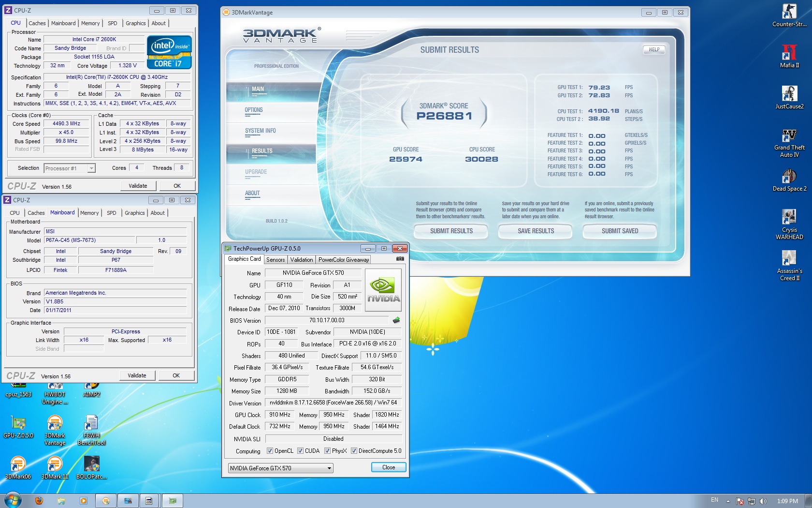Open Graphics tab in CPU-Z Mainboard window
The image size is (812, 508).
[134, 213]
